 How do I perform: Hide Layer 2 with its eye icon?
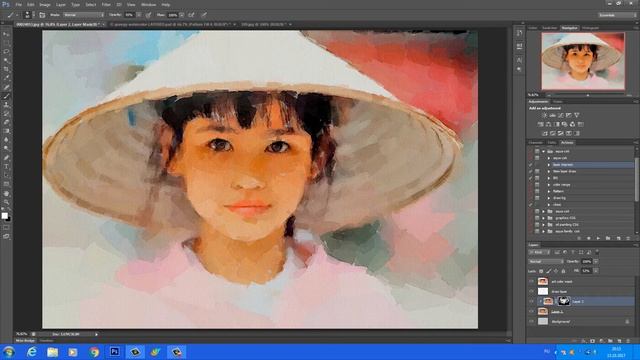point(531,301)
